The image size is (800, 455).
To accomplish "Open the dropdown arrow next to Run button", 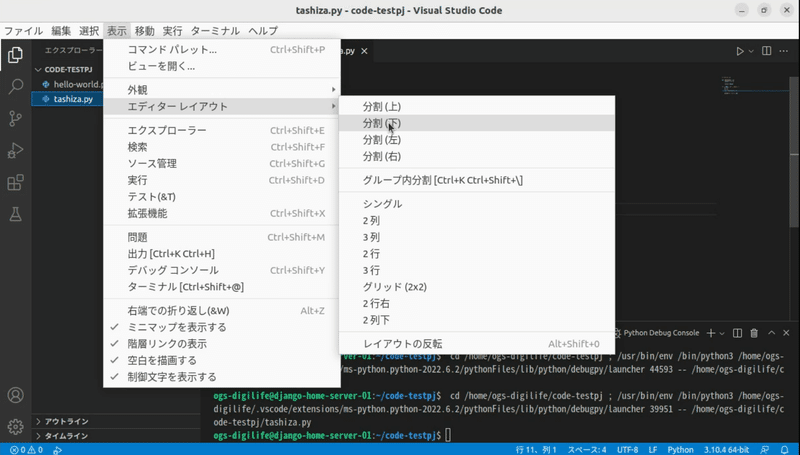I will pyautogui.click(x=751, y=51).
